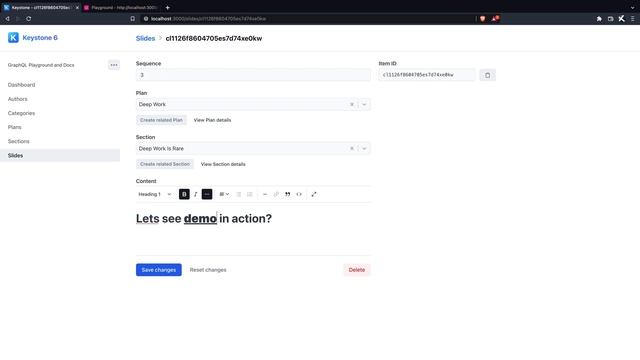640x360 pixels.
Task: Open browser extensions puzzle icon
Action: pos(599,19)
